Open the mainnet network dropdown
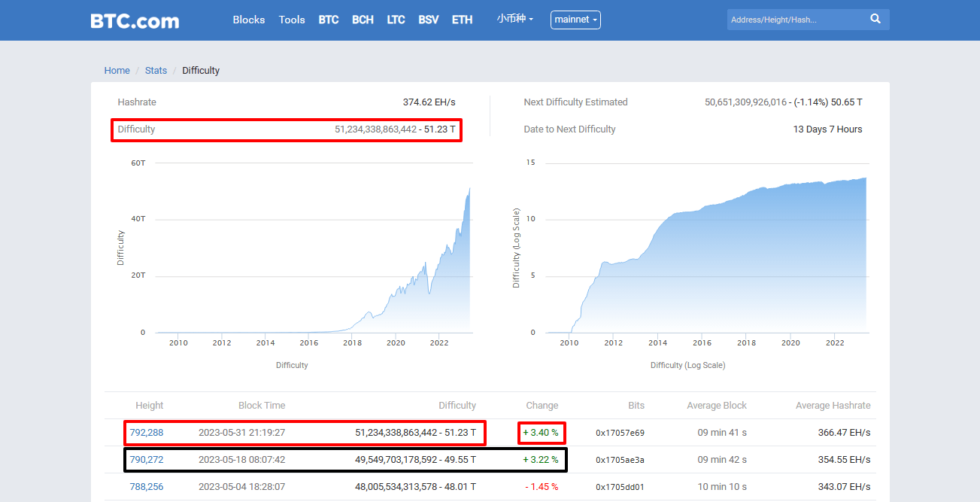Viewport: 980px width, 502px height. [575, 20]
